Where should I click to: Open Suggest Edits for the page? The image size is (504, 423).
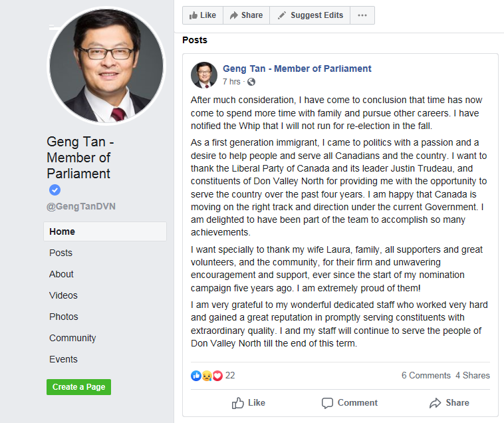point(310,15)
